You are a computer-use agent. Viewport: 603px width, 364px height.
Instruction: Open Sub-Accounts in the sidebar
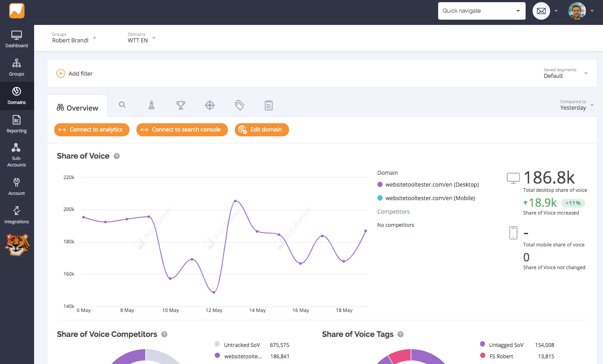(x=17, y=155)
